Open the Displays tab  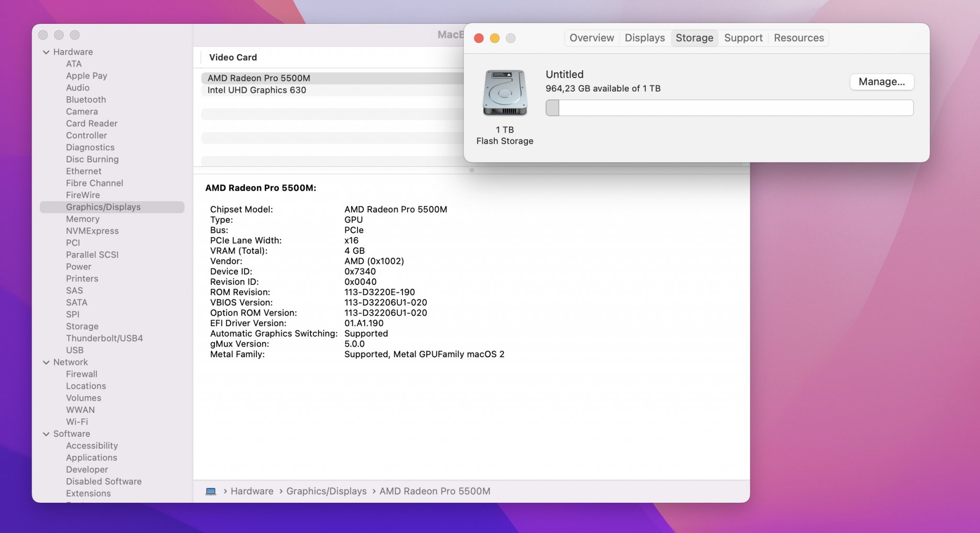pos(645,38)
